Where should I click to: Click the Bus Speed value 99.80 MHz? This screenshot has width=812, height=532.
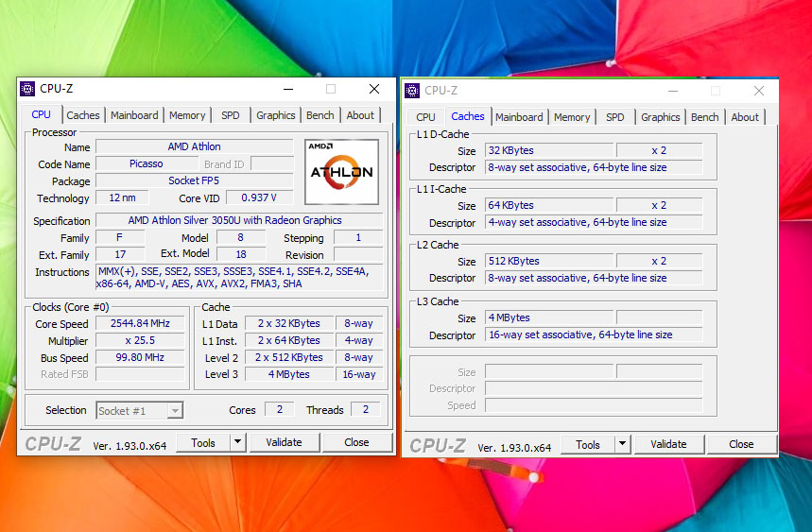pos(140,357)
